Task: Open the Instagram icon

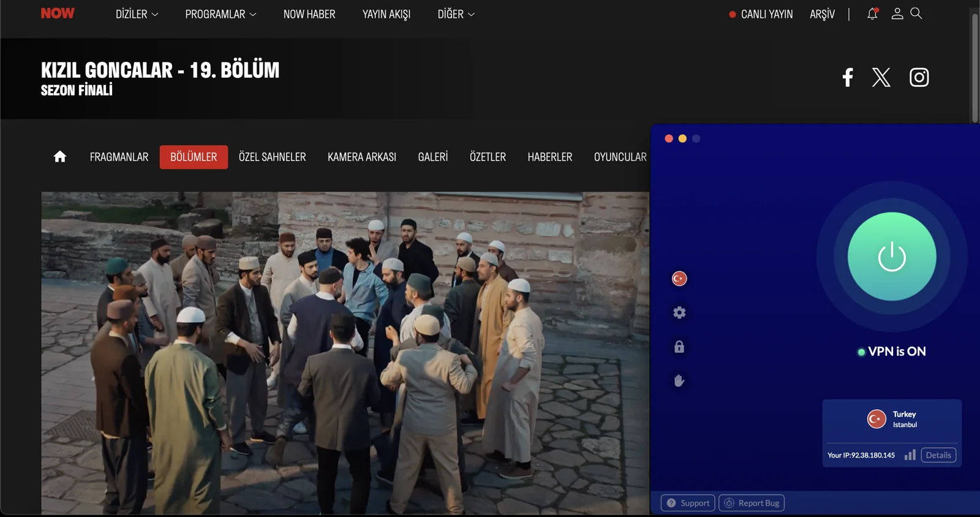Action: click(x=919, y=77)
